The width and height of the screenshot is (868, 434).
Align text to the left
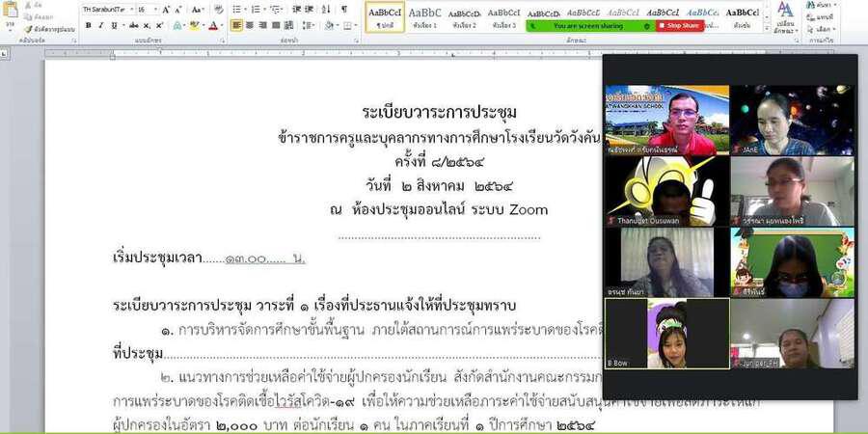tap(237, 26)
